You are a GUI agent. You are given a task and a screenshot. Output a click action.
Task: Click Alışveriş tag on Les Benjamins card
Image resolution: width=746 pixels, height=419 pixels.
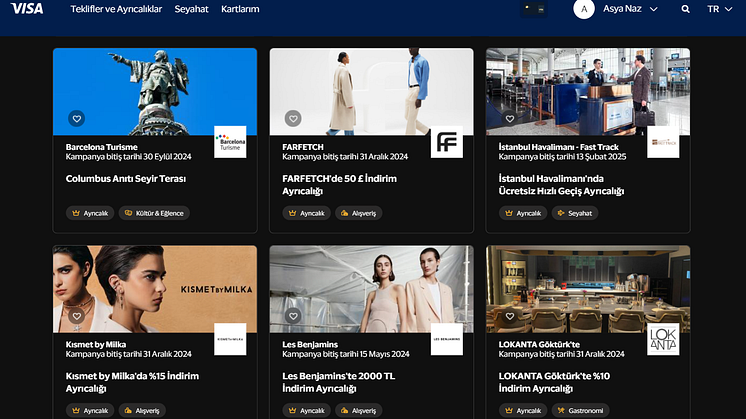[x=358, y=410]
